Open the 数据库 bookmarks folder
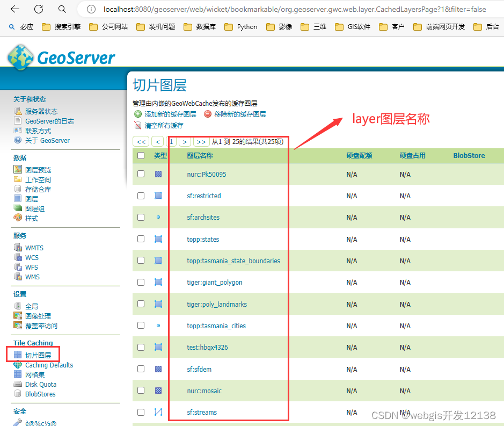 (x=206, y=26)
